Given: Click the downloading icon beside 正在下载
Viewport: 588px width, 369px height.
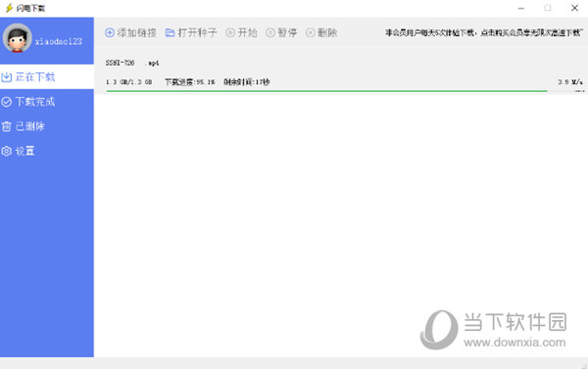Looking at the screenshot, I should [7, 77].
